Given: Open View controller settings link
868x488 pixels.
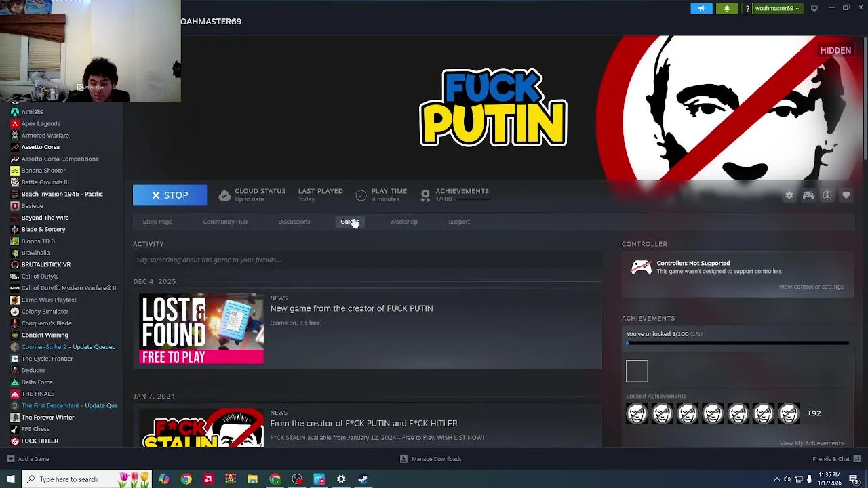Looking at the screenshot, I should click(x=811, y=287).
